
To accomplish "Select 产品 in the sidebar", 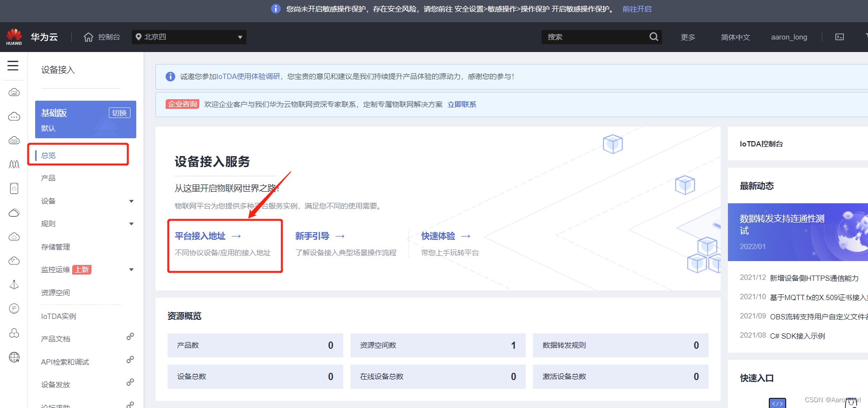I will 48,178.
